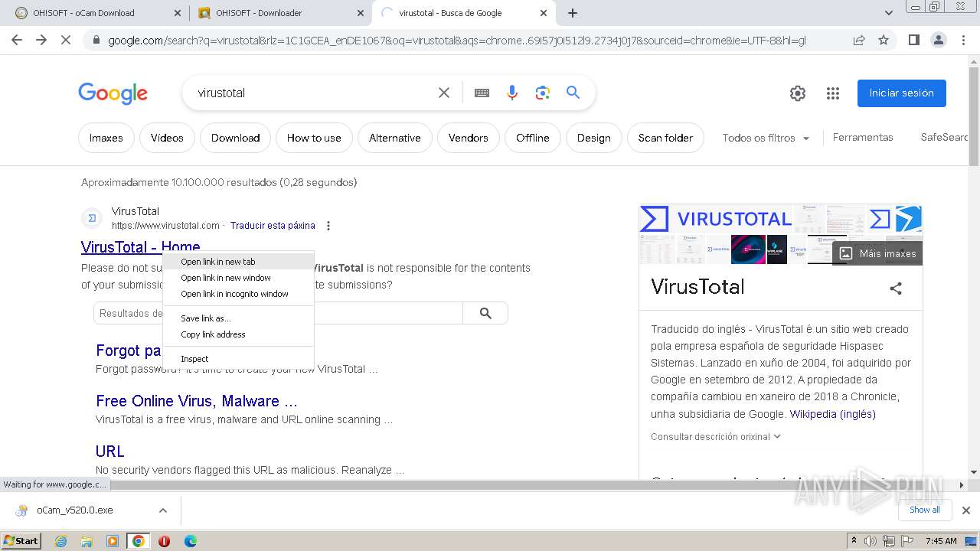Click the address bar URL
980x551 pixels.
click(456, 41)
